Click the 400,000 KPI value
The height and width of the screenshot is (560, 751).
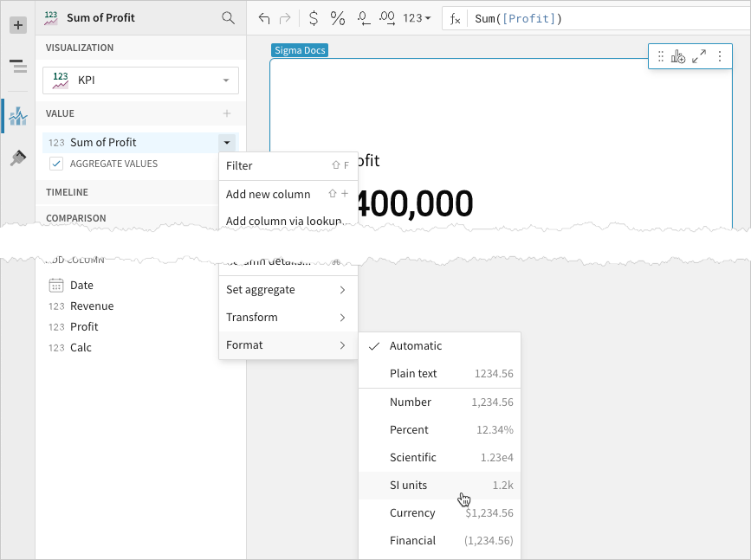[415, 204]
